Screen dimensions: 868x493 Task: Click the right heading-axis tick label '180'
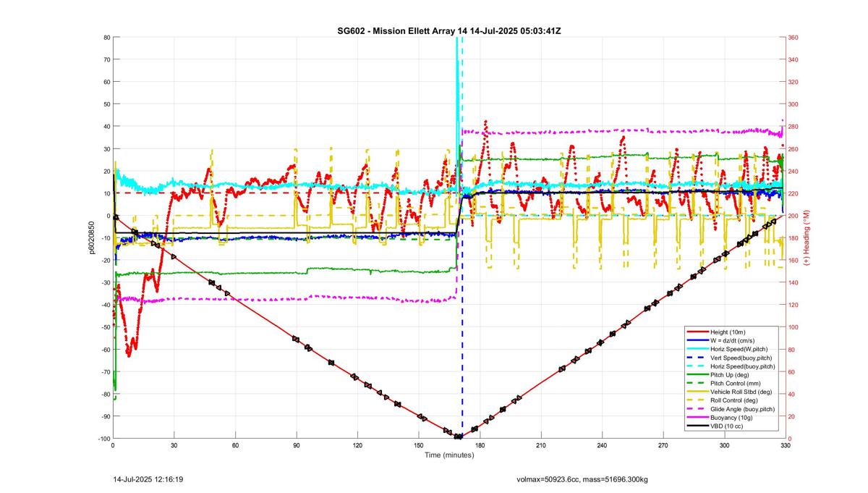tap(793, 238)
